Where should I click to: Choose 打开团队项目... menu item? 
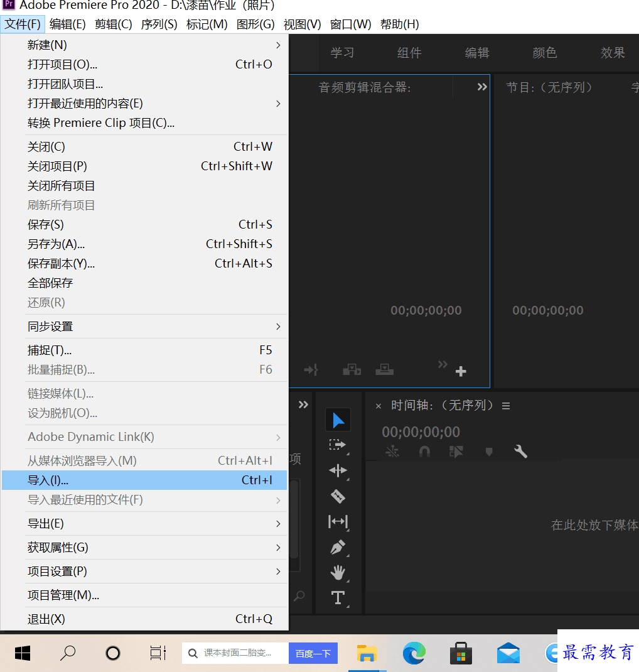[144, 84]
